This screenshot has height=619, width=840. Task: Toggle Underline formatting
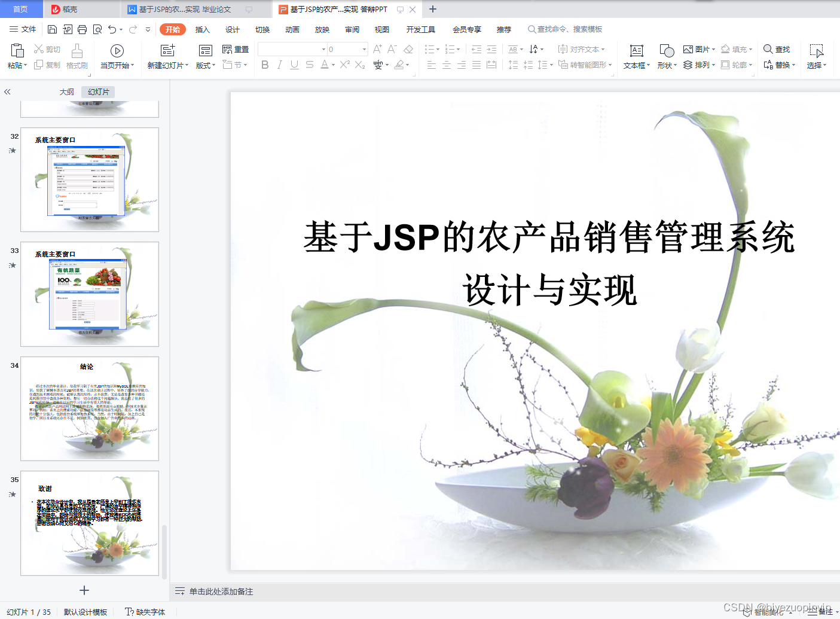point(294,65)
